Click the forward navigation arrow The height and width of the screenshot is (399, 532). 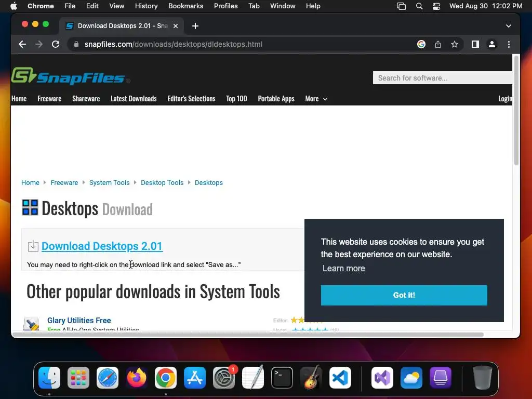coord(38,44)
